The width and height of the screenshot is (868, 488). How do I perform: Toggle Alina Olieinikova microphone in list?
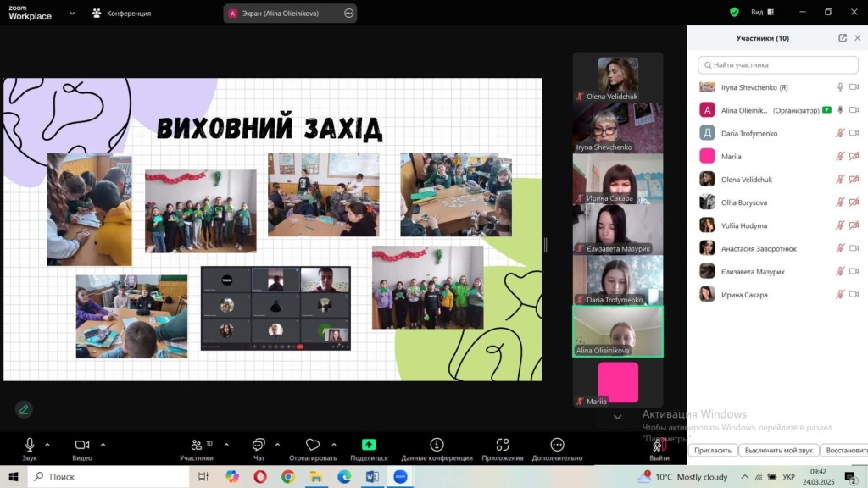click(x=840, y=110)
